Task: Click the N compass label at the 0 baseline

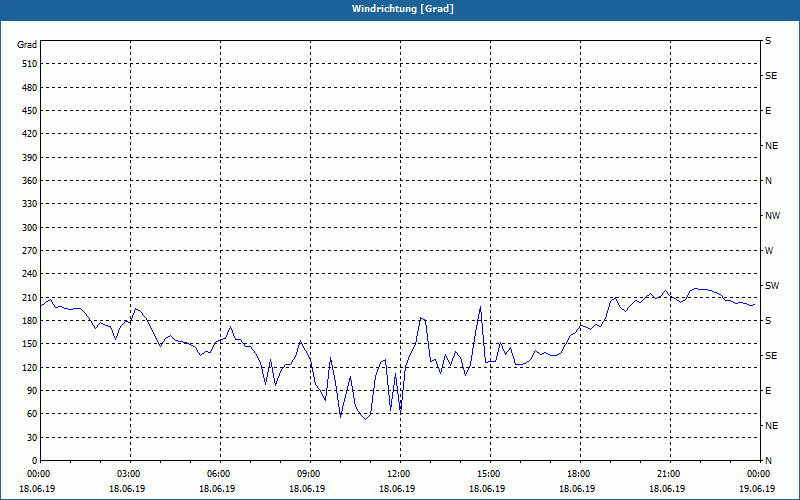Action: coord(768,461)
